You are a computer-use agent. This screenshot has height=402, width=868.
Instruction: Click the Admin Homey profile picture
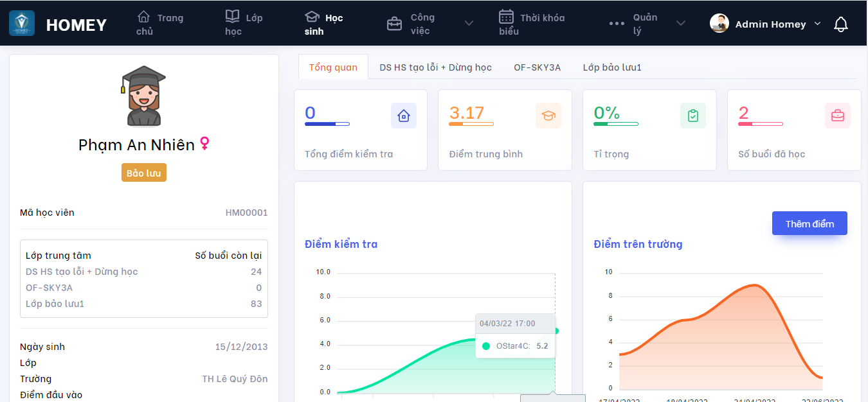pos(719,24)
